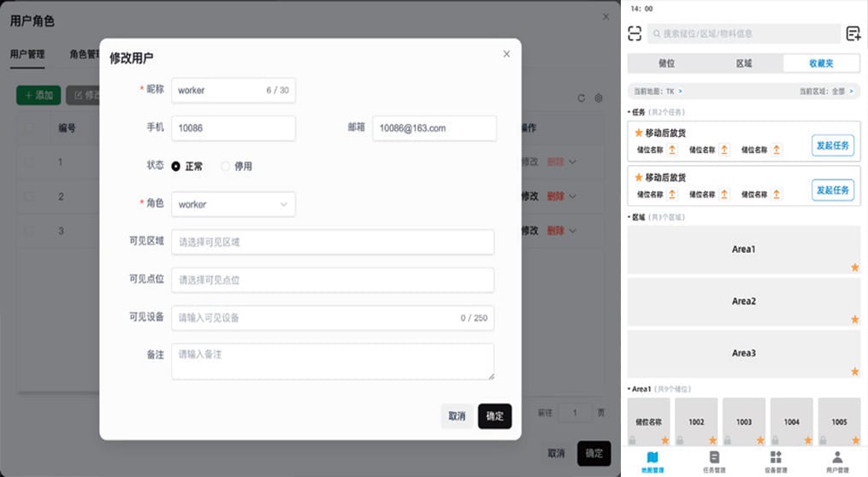
Task: Check the box for table row 1
Action: (31, 162)
